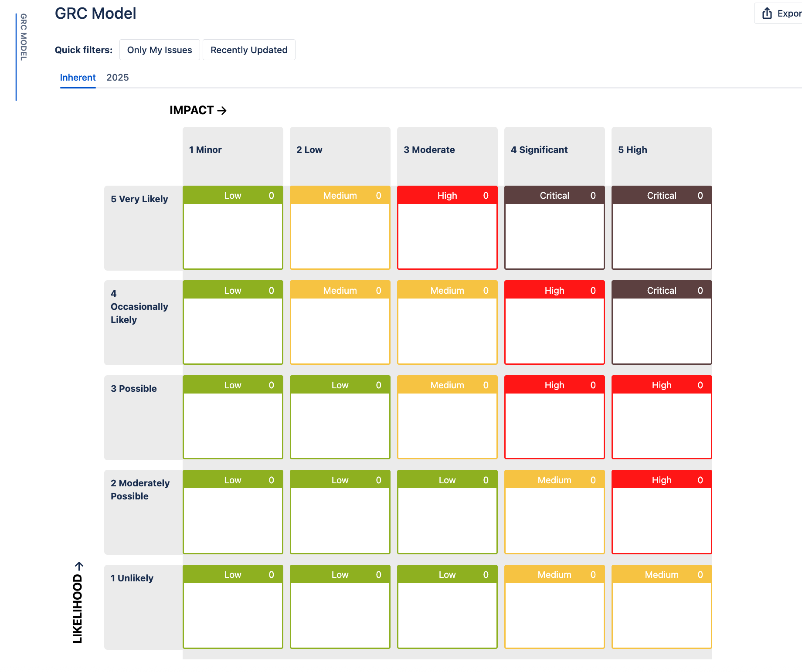802x672 pixels.
Task: Click the LIKELIHOOD axis heading
Action: (78, 602)
